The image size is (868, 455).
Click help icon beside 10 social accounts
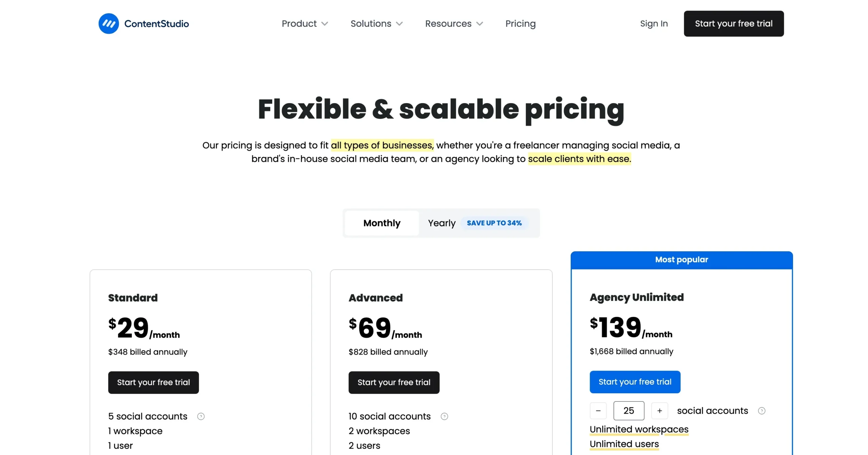click(x=444, y=416)
